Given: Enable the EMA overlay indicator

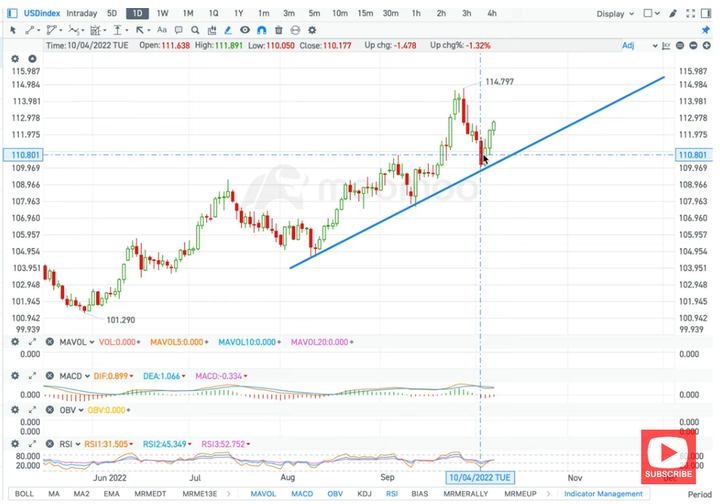Looking at the screenshot, I should [112, 494].
